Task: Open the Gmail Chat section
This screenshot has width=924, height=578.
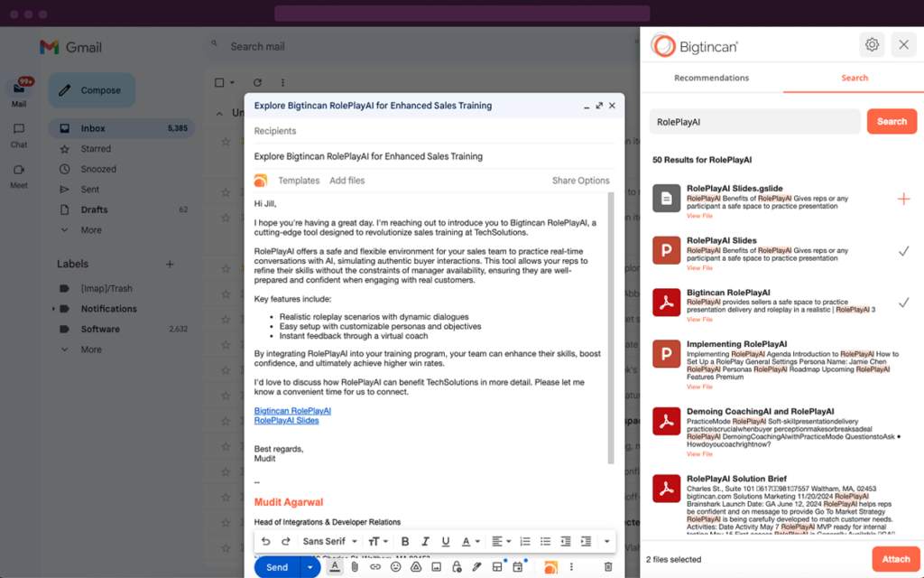Action: pos(19,135)
